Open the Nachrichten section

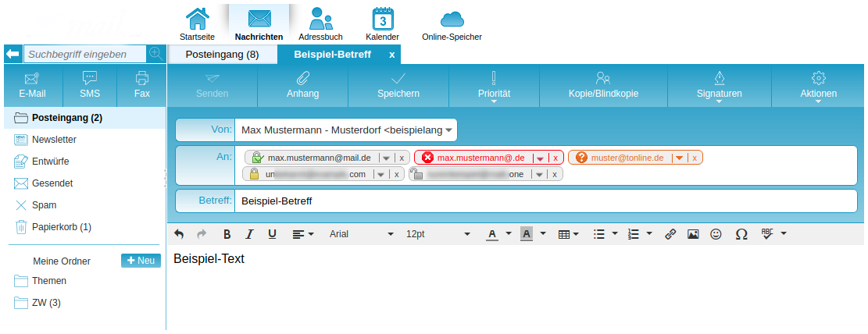tap(259, 23)
